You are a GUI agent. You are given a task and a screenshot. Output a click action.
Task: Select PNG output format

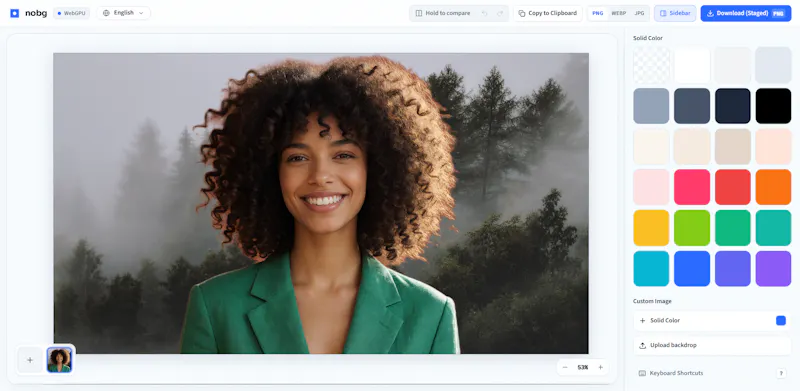point(597,13)
